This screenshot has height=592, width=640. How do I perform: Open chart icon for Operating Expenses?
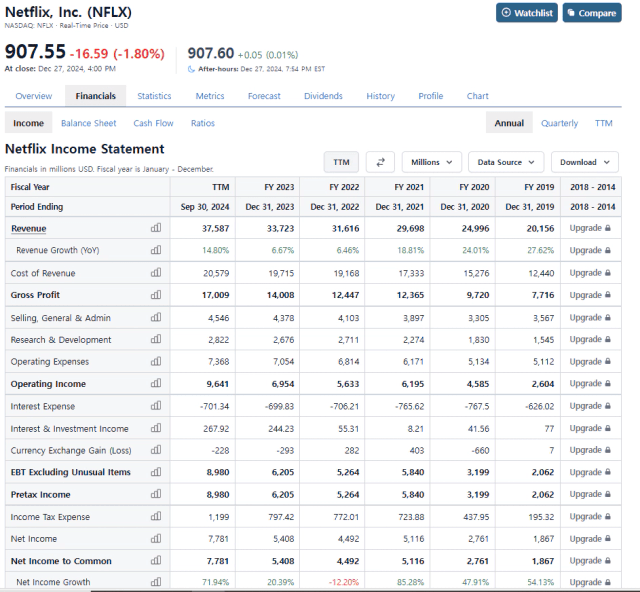coord(156,361)
